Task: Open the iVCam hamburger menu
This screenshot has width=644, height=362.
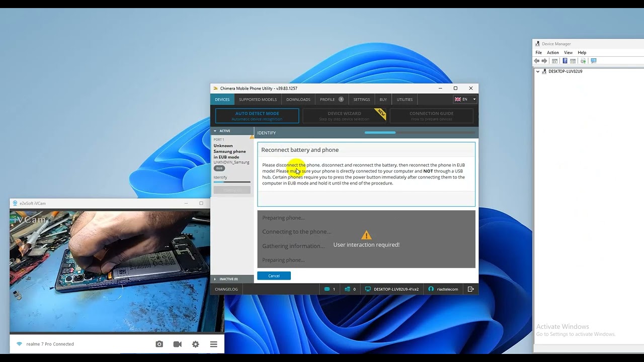Action: pyautogui.click(x=213, y=344)
